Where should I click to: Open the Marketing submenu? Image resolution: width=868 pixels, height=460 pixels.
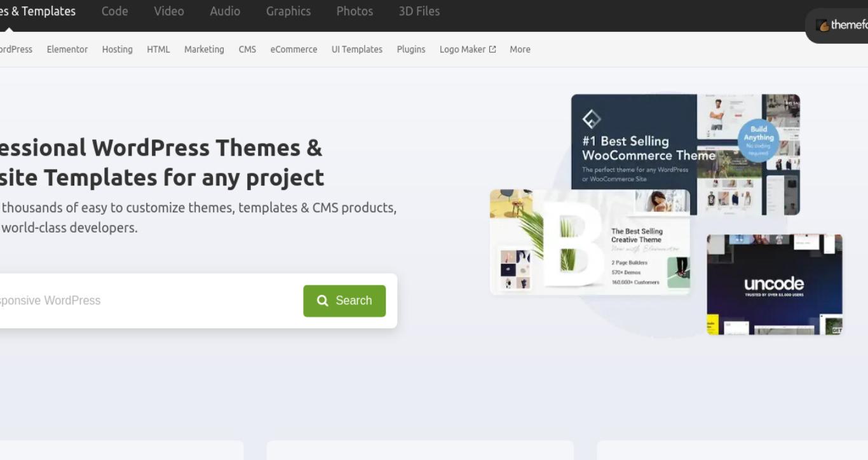(x=204, y=49)
